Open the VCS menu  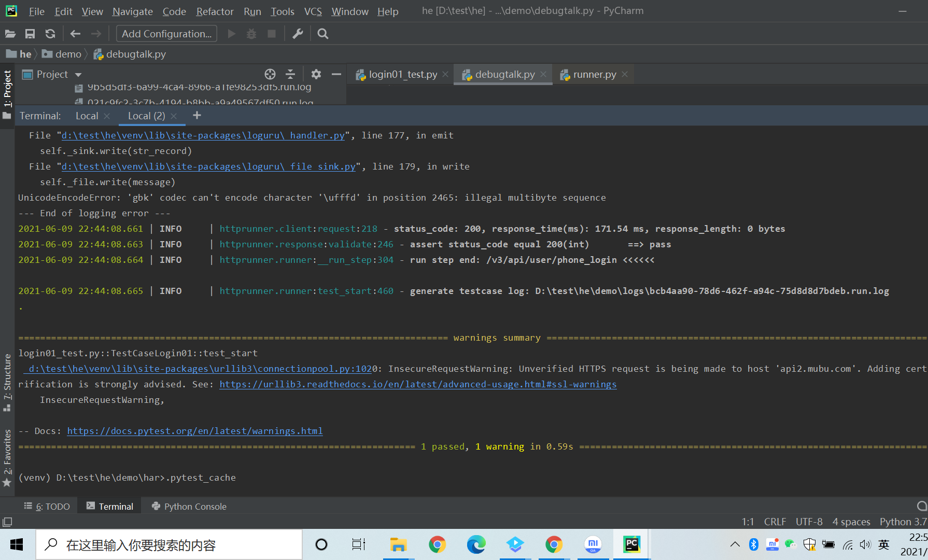[x=313, y=11]
